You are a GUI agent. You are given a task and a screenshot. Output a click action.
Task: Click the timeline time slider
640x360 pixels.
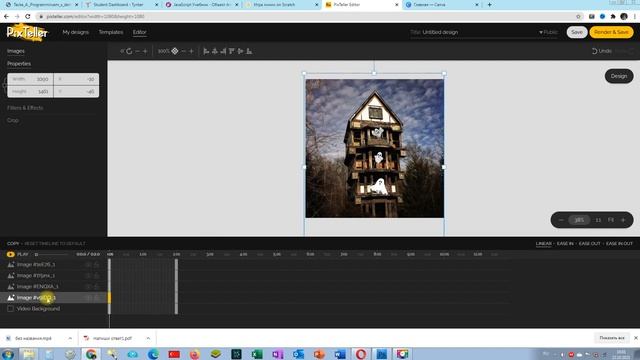pos(51,254)
